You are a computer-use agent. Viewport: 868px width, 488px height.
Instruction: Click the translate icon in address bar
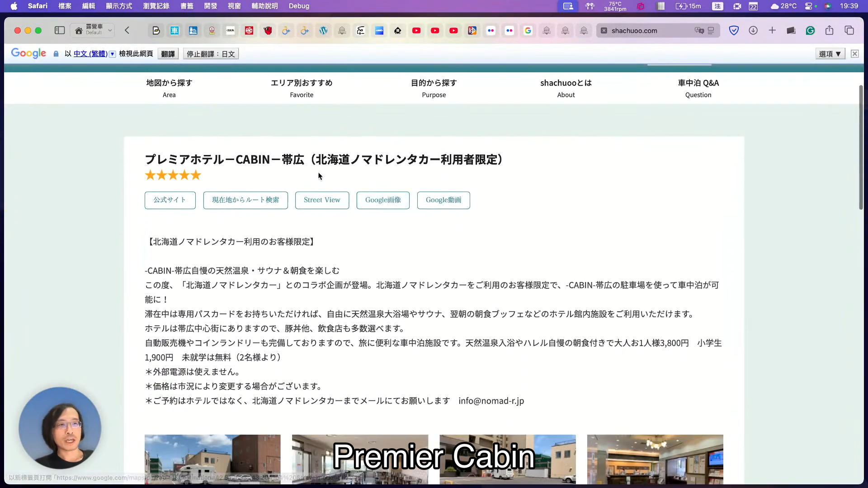tap(699, 30)
